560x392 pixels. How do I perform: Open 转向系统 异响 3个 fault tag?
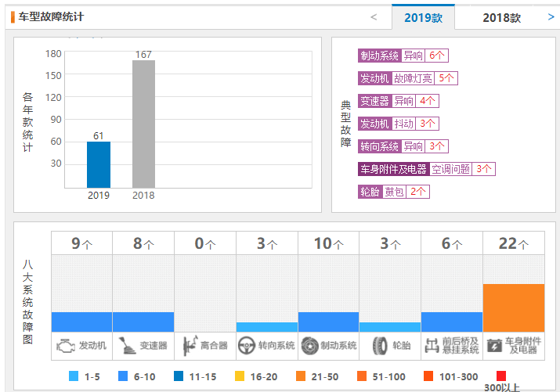point(403,146)
